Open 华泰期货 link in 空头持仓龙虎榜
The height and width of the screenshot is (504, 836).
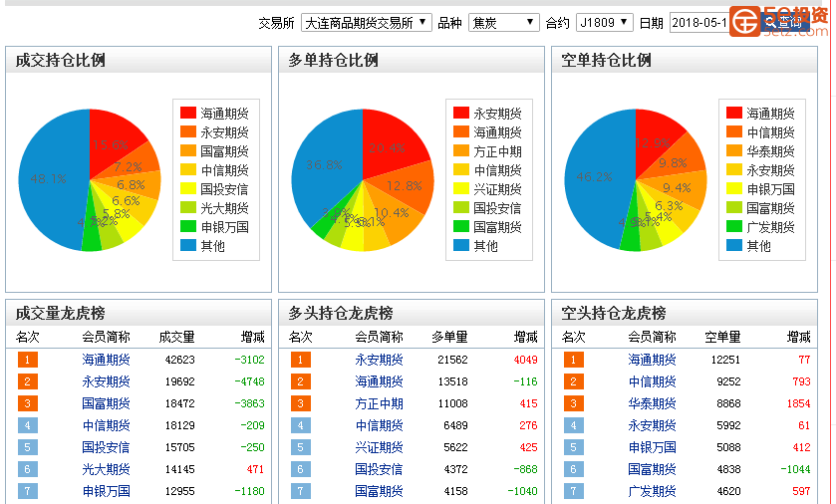coord(652,403)
